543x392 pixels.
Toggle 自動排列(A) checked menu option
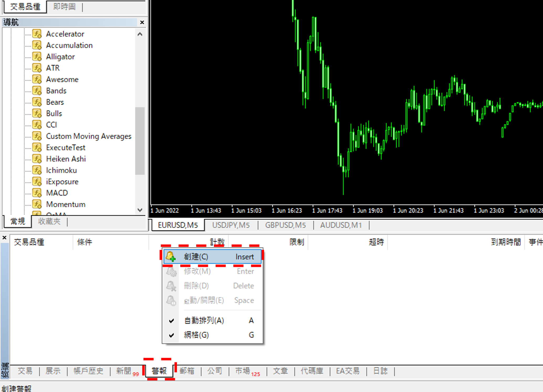212,320
